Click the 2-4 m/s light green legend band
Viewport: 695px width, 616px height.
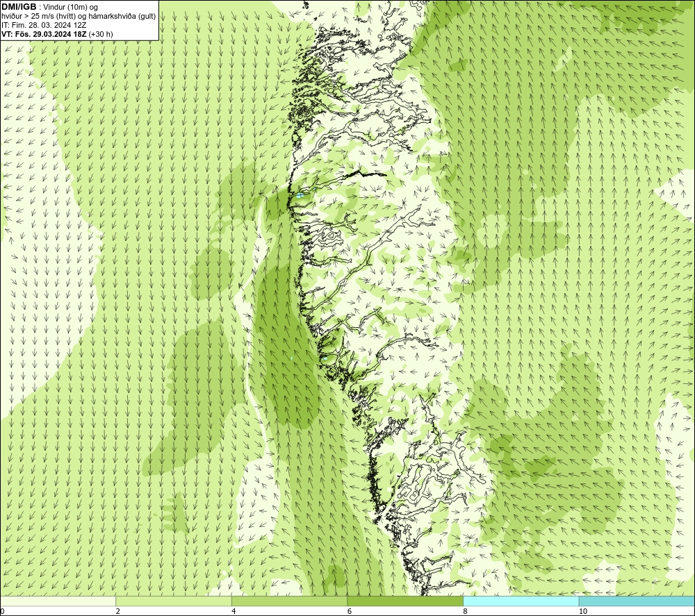tap(174, 601)
